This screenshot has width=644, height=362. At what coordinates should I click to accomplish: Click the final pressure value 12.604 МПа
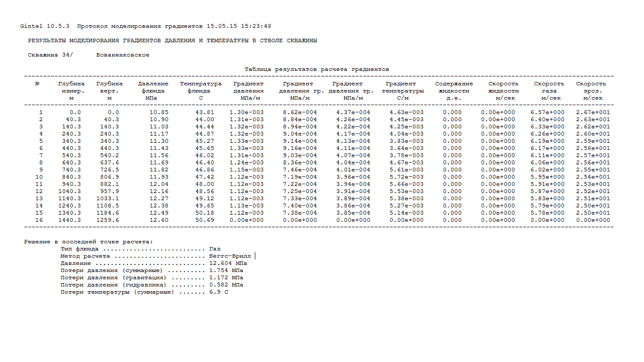point(228,263)
